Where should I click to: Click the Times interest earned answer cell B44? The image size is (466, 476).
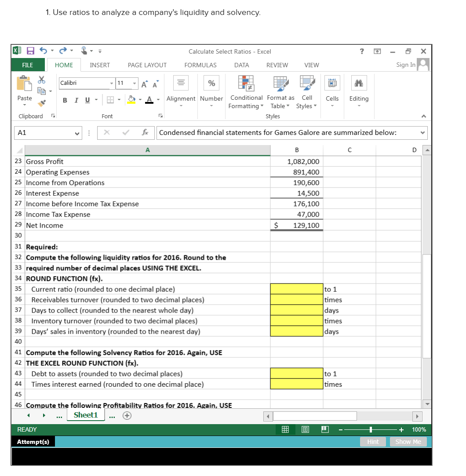click(297, 384)
